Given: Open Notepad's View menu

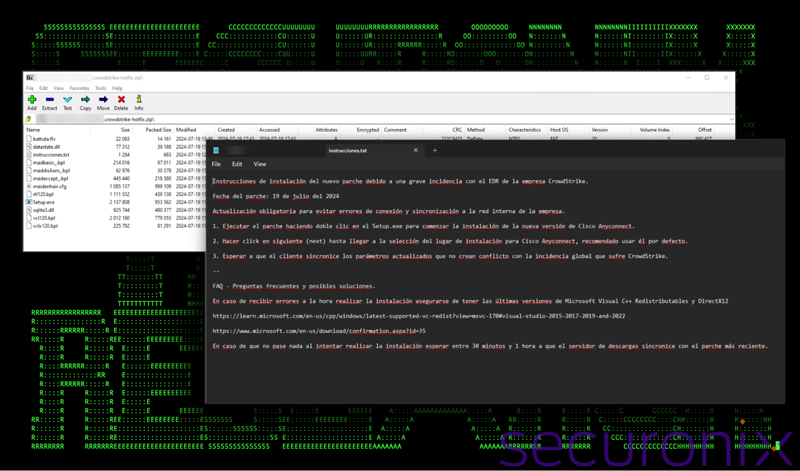Looking at the screenshot, I should coord(260,164).
